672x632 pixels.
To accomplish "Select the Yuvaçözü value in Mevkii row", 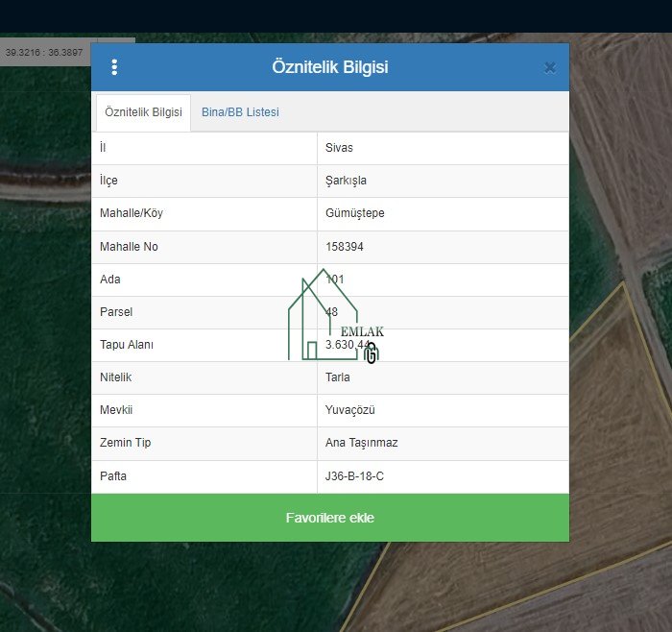I will (x=349, y=410).
